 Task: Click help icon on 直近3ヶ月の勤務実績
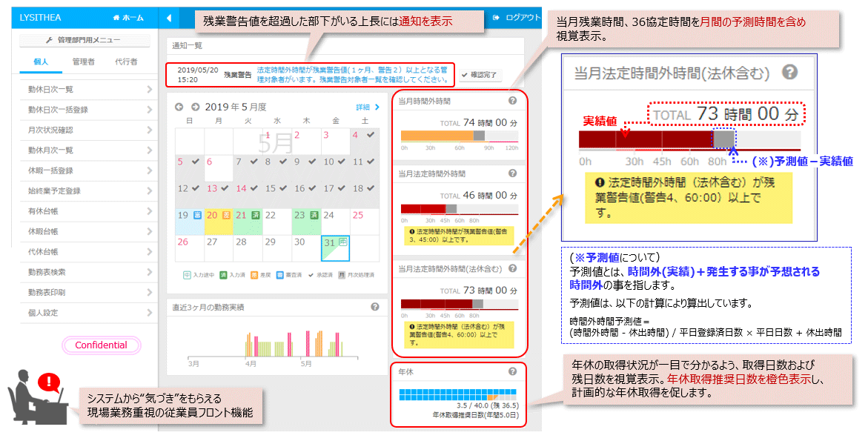tap(374, 306)
